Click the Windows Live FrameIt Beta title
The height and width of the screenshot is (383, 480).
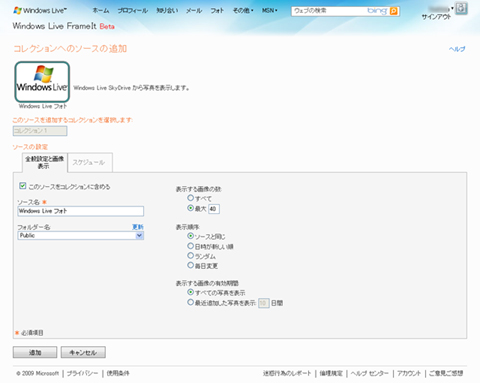click(x=63, y=26)
